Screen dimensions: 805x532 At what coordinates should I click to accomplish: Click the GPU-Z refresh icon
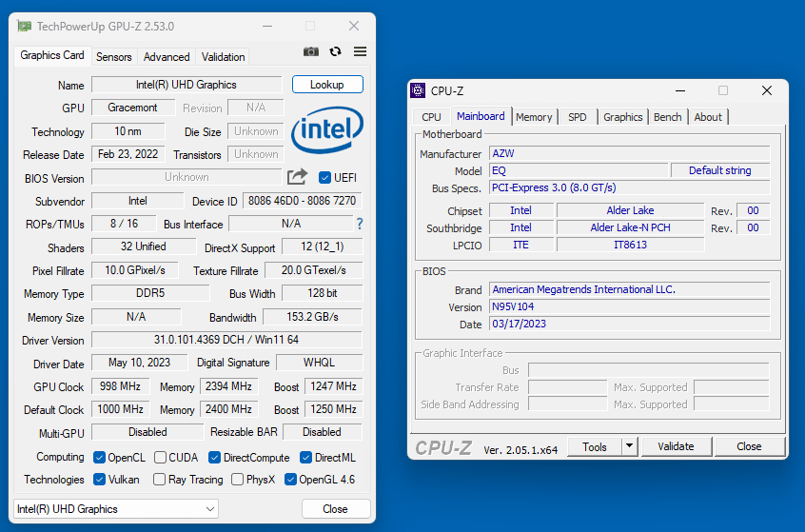(x=335, y=51)
